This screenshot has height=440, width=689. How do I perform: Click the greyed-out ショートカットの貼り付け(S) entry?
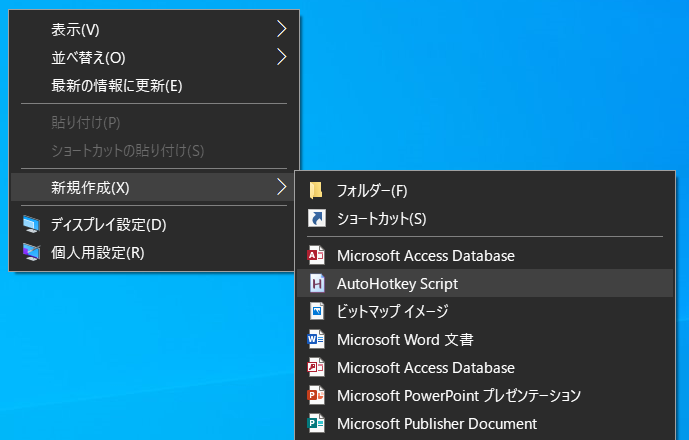coord(154,150)
